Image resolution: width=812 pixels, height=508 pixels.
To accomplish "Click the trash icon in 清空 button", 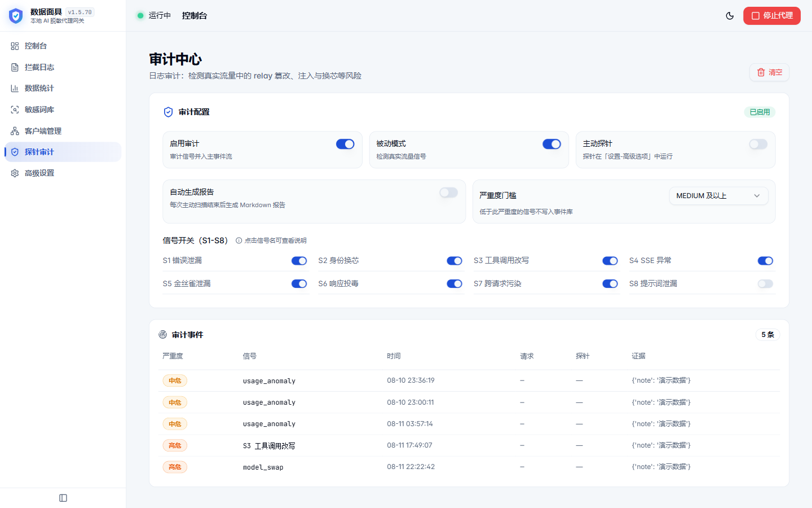I will (761, 72).
